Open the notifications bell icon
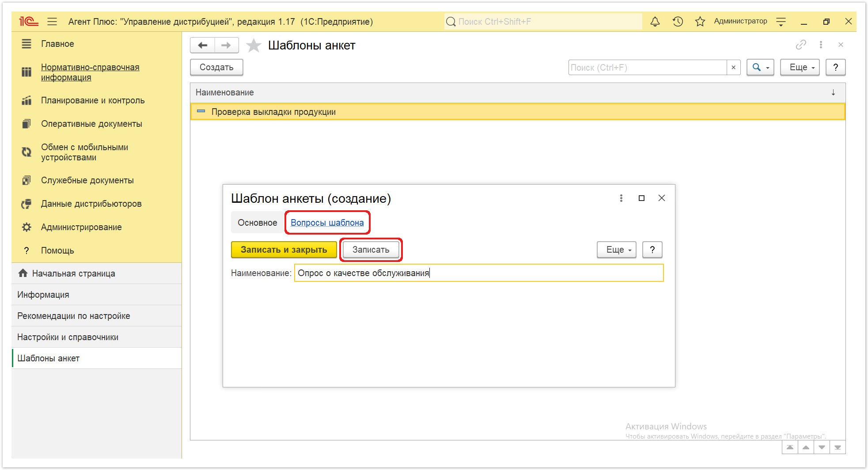 tap(655, 22)
